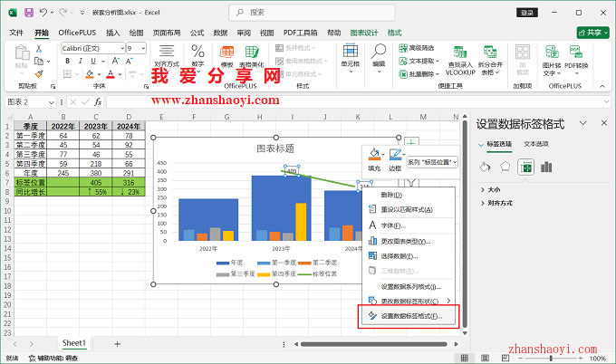Open the 文本提取 dropdown
Image resolution: width=616 pixels, height=364 pixels.
(419, 61)
